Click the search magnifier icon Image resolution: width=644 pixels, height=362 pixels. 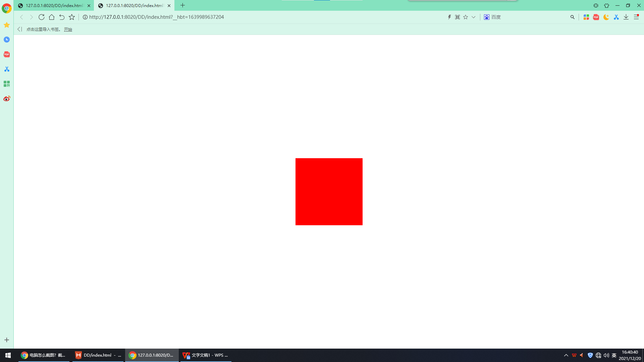coord(573,17)
